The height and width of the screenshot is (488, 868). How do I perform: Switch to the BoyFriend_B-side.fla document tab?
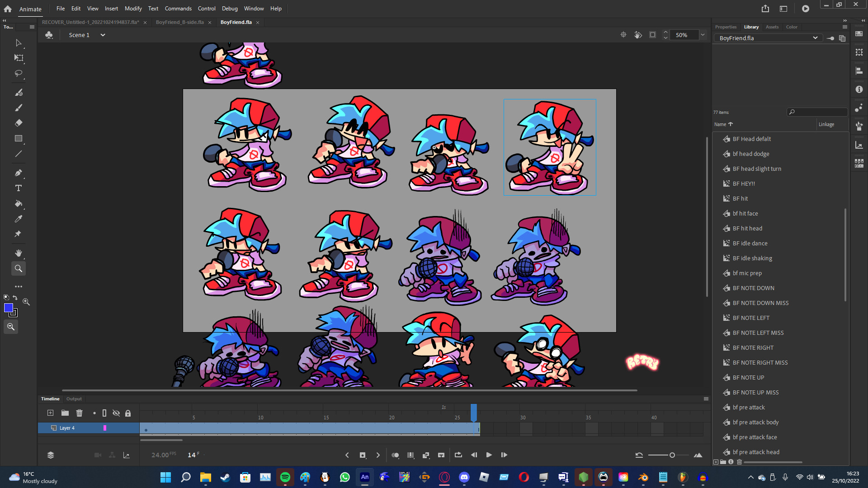pyautogui.click(x=180, y=22)
